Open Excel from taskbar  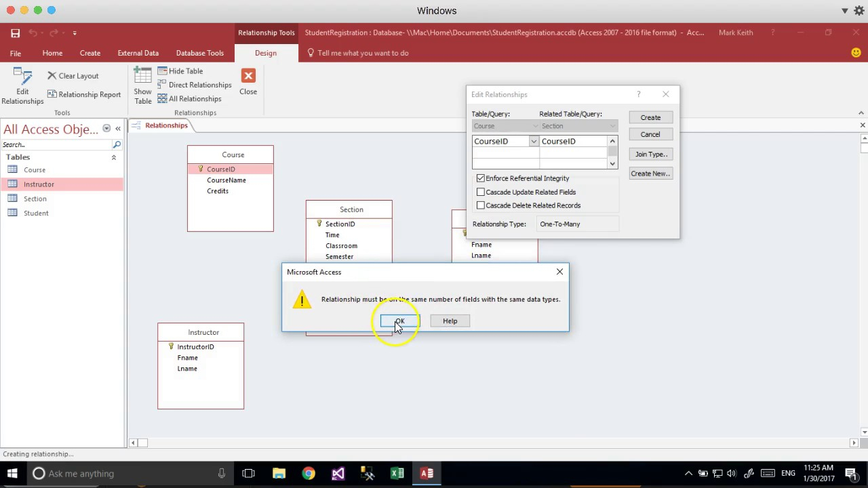coord(397,474)
